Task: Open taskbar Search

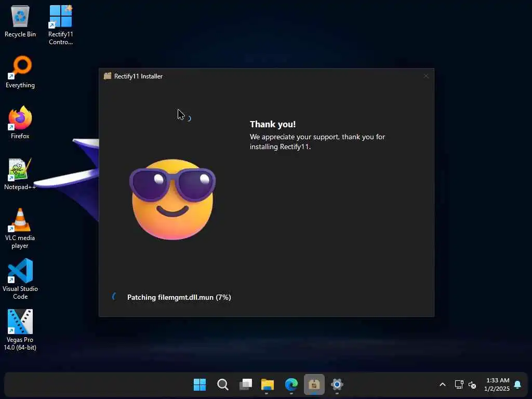Action: [x=222, y=384]
